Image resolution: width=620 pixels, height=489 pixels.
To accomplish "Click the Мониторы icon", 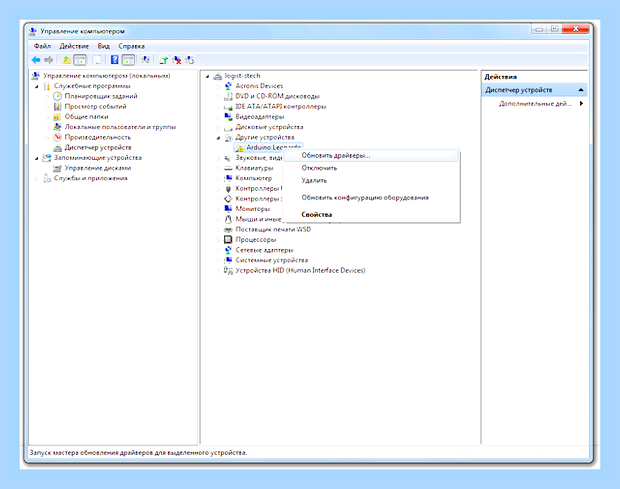I will pos(228,209).
